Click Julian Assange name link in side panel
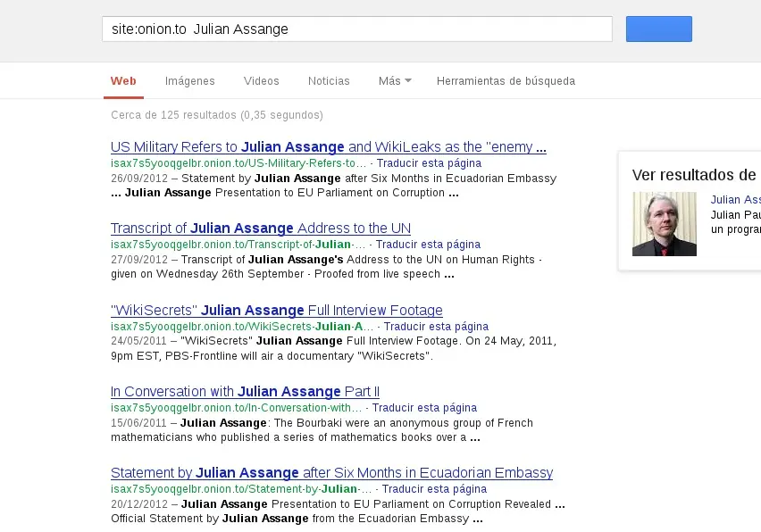The width and height of the screenshot is (761, 532). tap(736, 199)
